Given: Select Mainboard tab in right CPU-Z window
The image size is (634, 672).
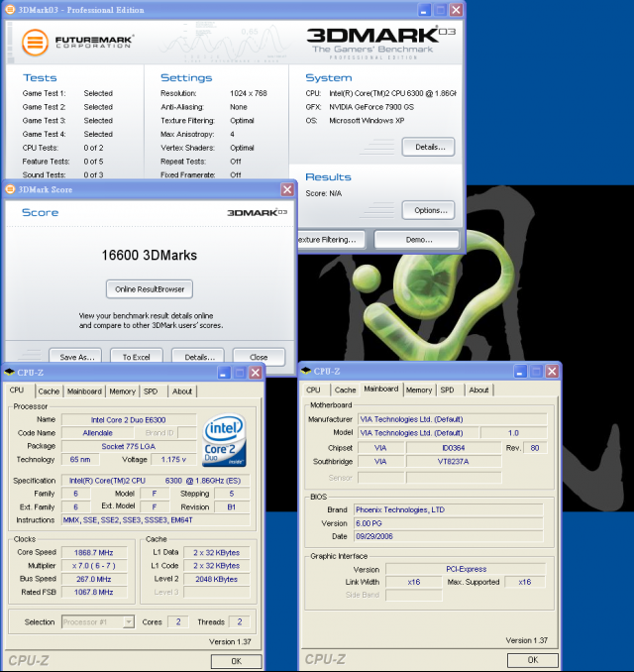Looking at the screenshot, I should (x=380, y=389).
